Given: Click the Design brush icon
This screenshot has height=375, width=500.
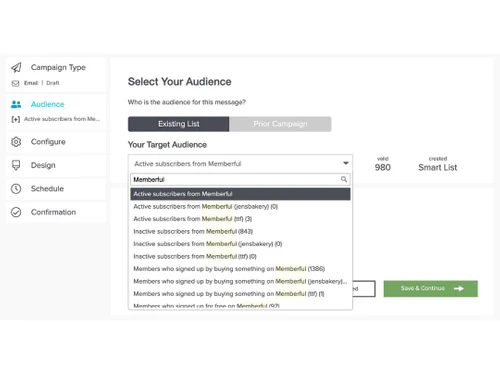Looking at the screenshot, I should tap(16, 165).
